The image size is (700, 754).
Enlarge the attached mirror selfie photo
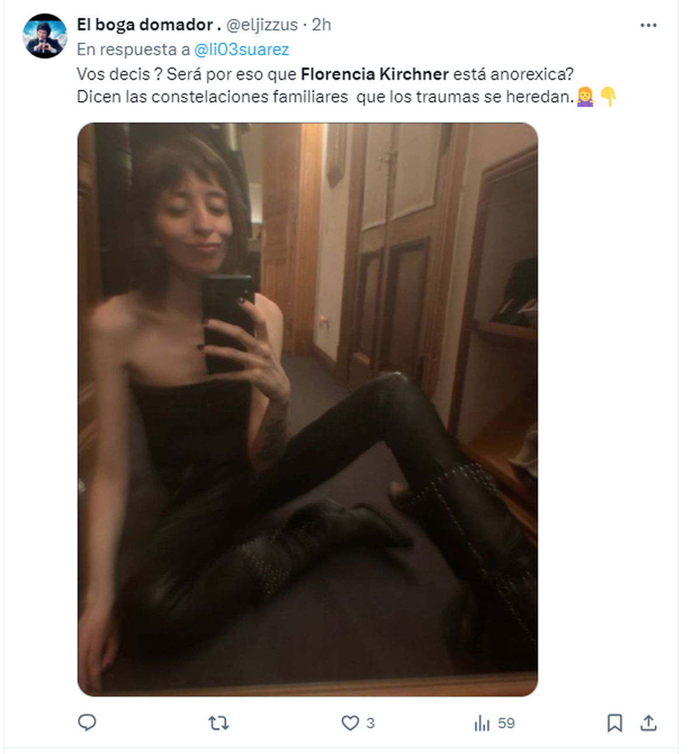point(307,409)
